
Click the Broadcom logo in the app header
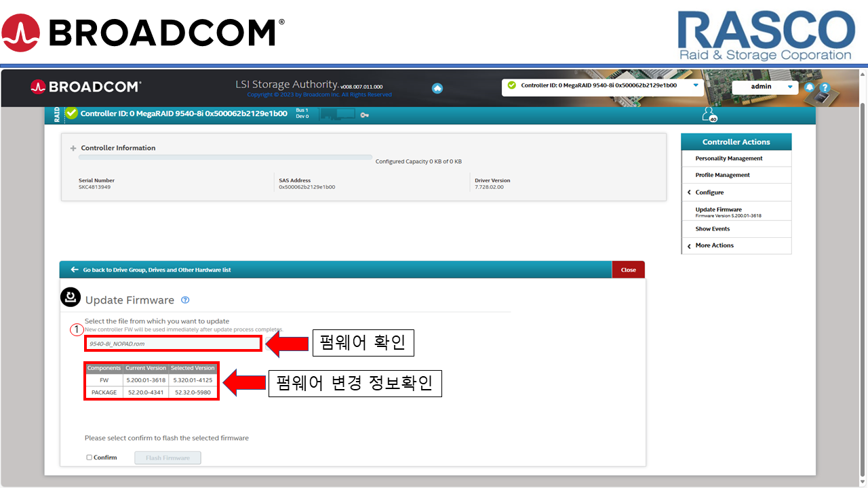tap(85, 87)
